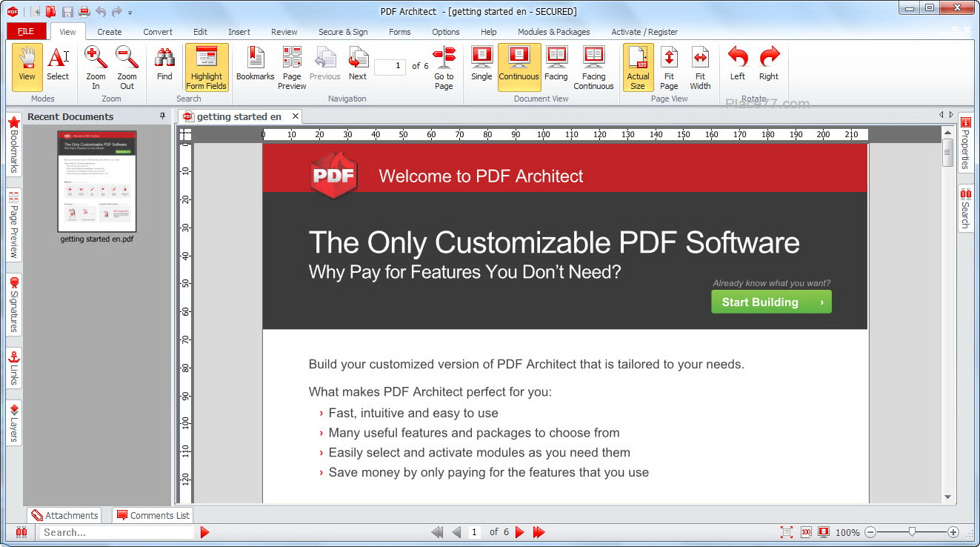Open the Activate / Register tab

[x=644, y=32]
